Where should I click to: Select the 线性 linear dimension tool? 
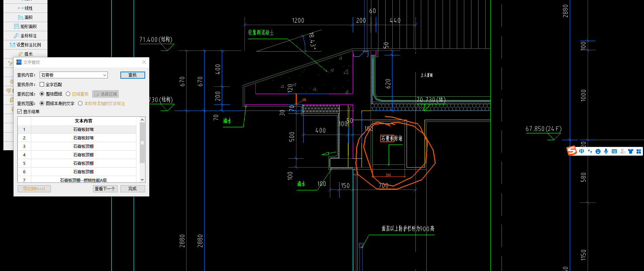[25, 8]
